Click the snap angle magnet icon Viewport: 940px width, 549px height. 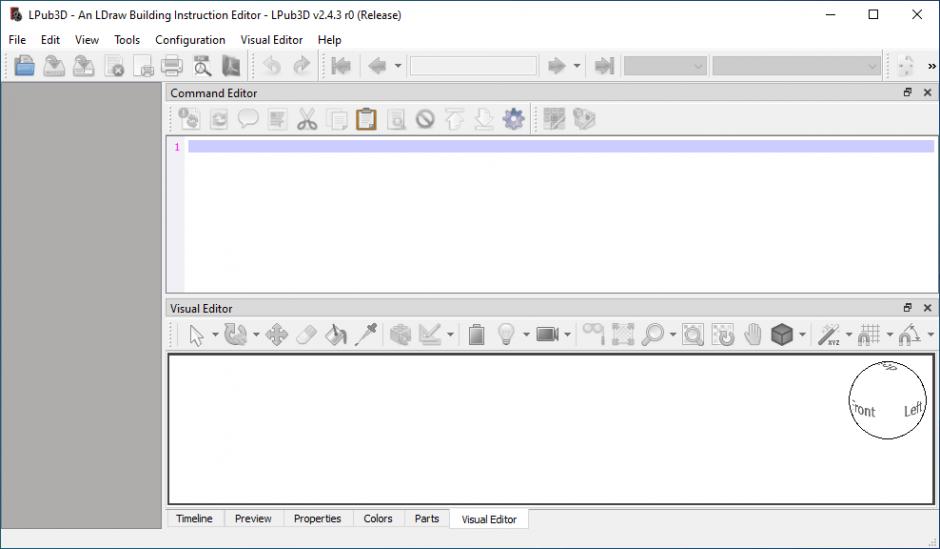tap(909, 335)
